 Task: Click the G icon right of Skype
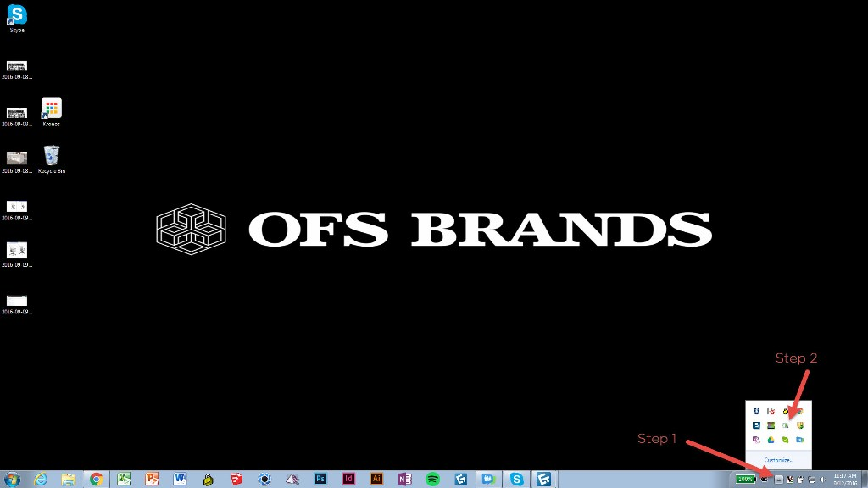[x=543, y=480]
